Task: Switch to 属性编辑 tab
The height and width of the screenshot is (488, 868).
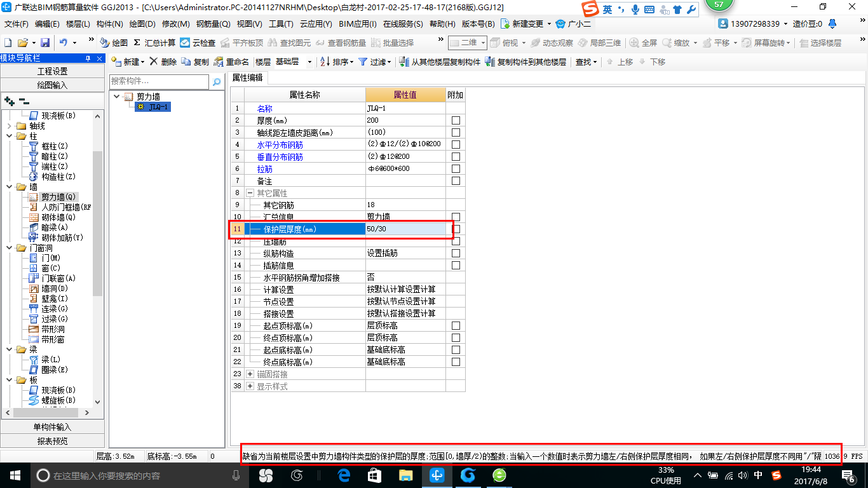Action: point(248,78)
